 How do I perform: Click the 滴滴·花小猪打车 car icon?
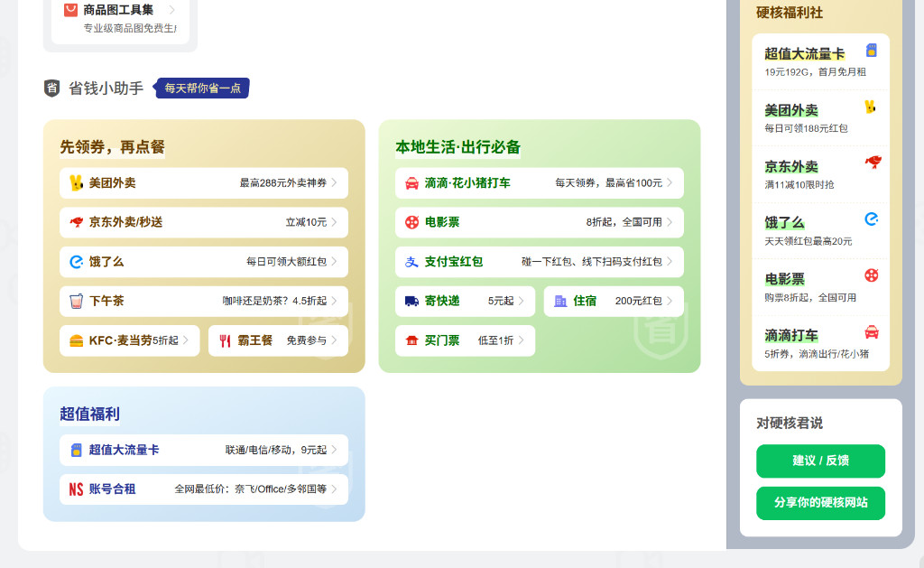pos(411,182)
